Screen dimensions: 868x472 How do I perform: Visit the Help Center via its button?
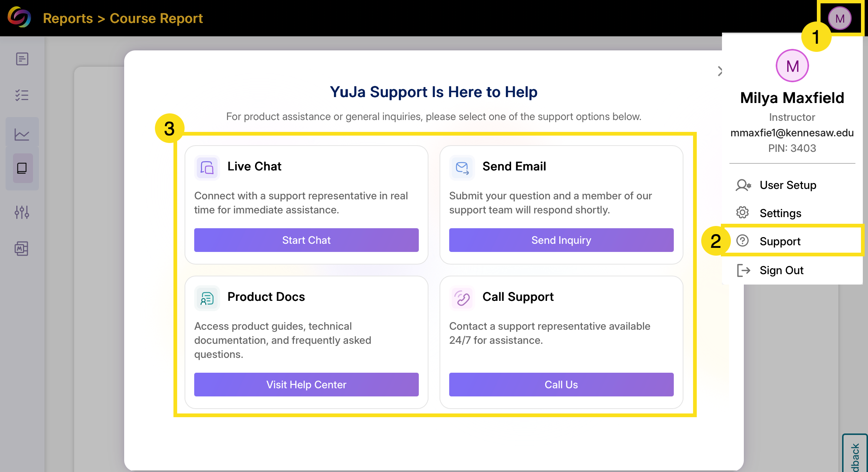306,385
